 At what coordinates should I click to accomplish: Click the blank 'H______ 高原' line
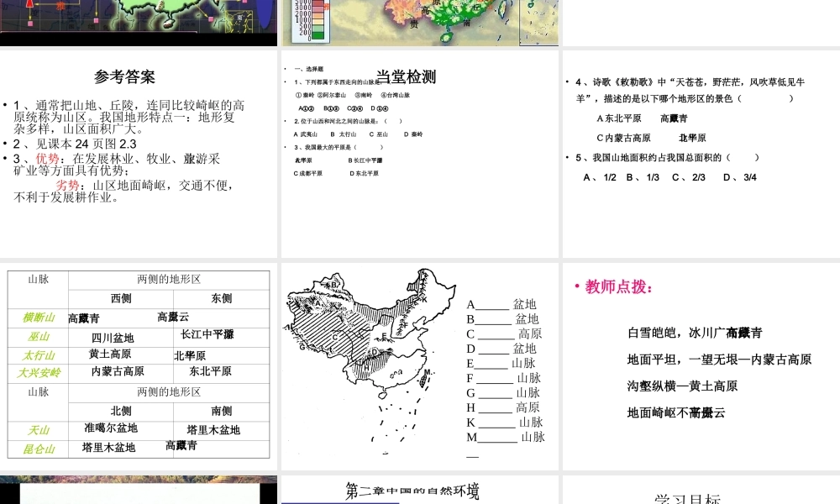pyautogui.click(x=503, y=407)
